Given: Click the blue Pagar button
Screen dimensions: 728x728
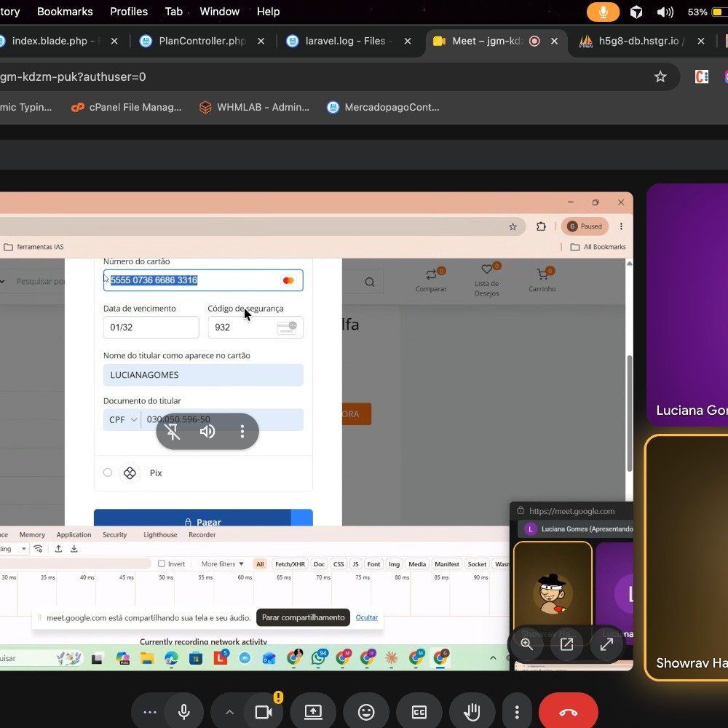Looking at the screenshot, I should click(x=203, y=518).
